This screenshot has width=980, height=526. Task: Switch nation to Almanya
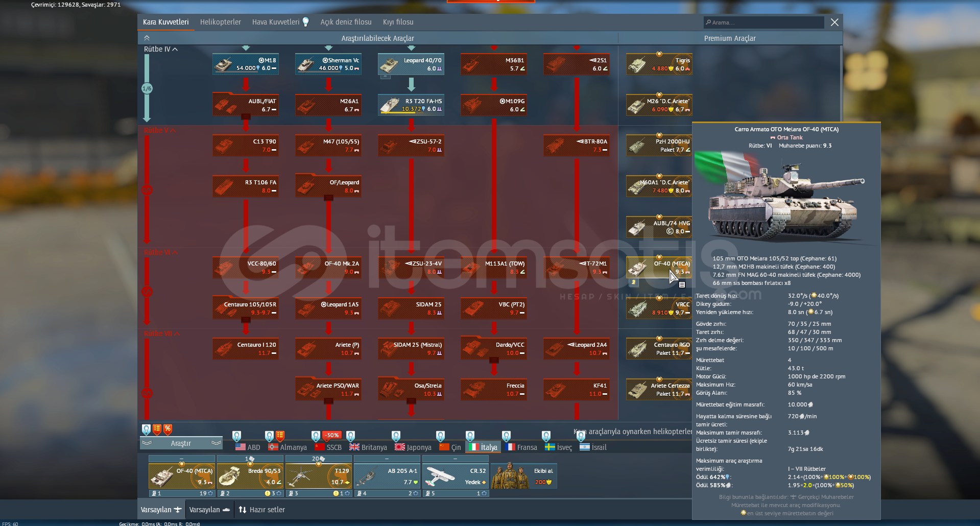coord(288,447)
